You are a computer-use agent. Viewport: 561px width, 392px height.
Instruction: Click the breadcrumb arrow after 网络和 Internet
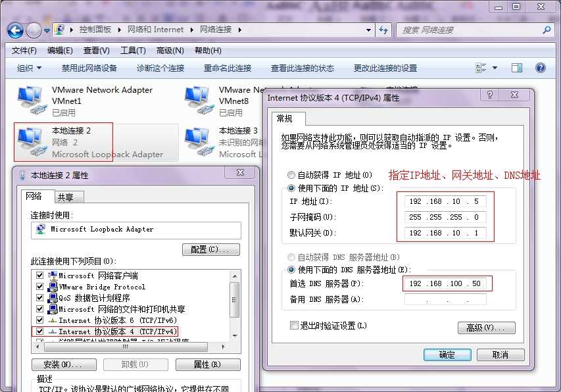[x=192, y=30]
